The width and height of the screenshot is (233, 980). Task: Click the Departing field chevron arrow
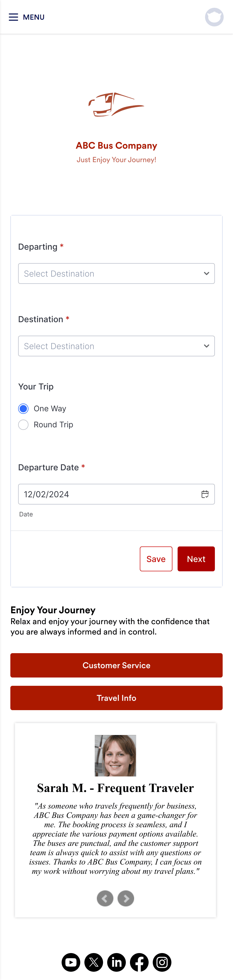coord(206,273)
